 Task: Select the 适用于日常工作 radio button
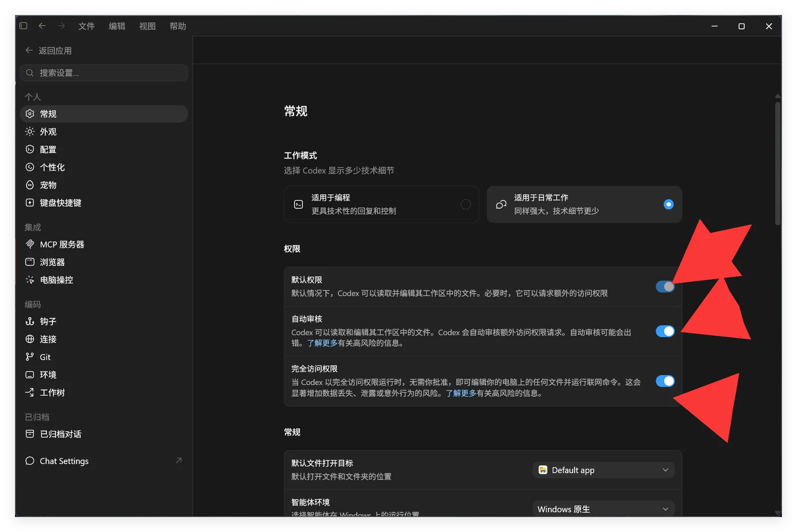click(668, 204)
